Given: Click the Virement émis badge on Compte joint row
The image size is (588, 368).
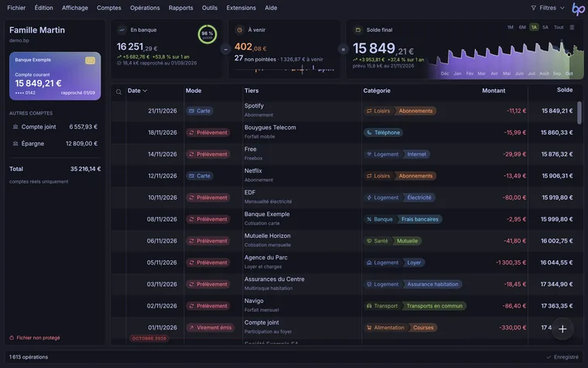Looking at the screenshot, I should click(x=210, y=328).
